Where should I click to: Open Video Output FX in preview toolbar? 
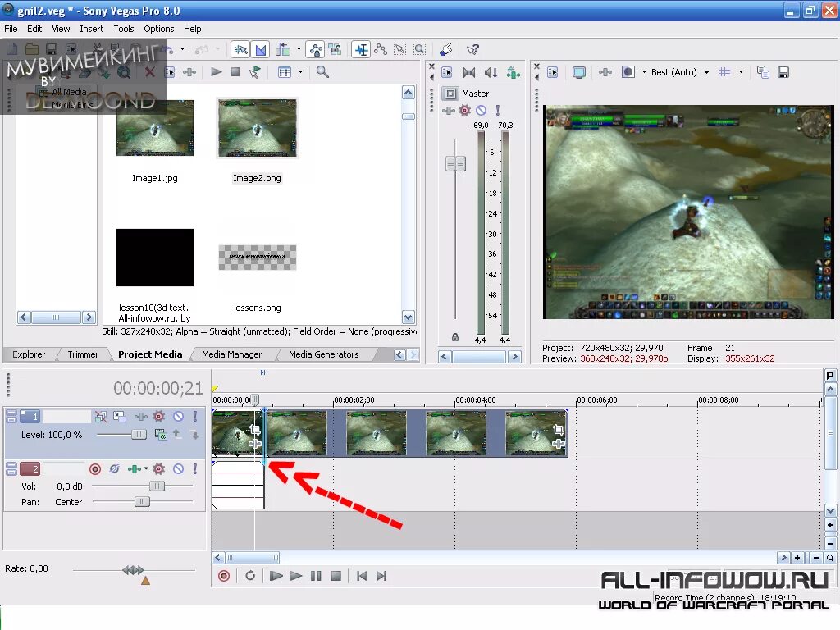coord(605,72)
